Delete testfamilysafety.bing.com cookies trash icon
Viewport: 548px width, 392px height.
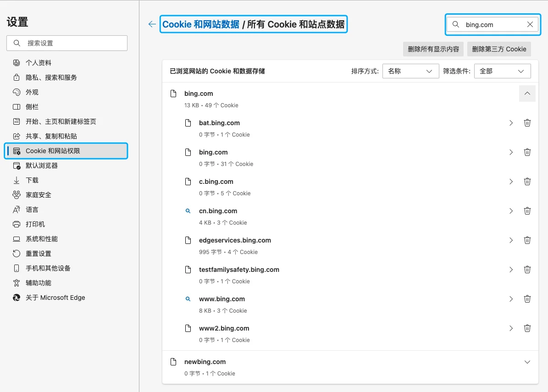tap(527, 270)
